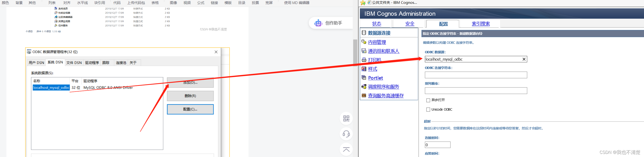Image resolution: width=644 pixels, height=157 pixels.
Task: Open the Cognos 状态 tab
Action: click(x=376, y=24)
